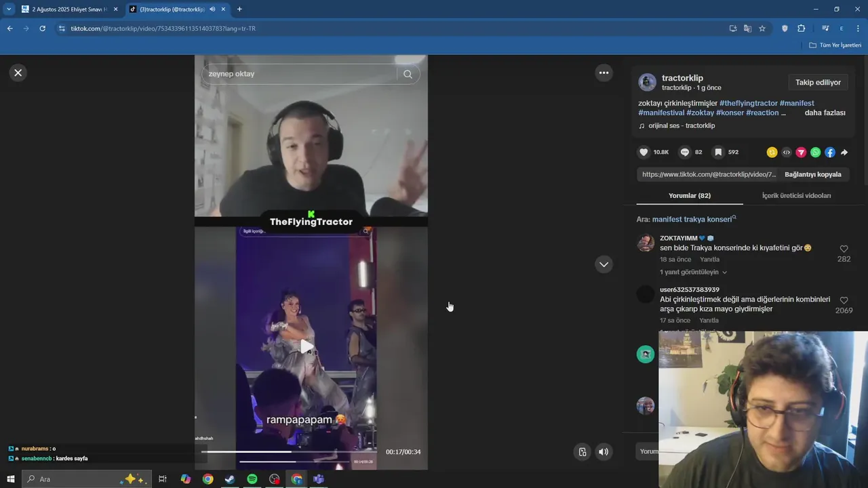This screenshot has width=868, height=488.
Task: View site information icon in the address bar
Action: [62, 28]
